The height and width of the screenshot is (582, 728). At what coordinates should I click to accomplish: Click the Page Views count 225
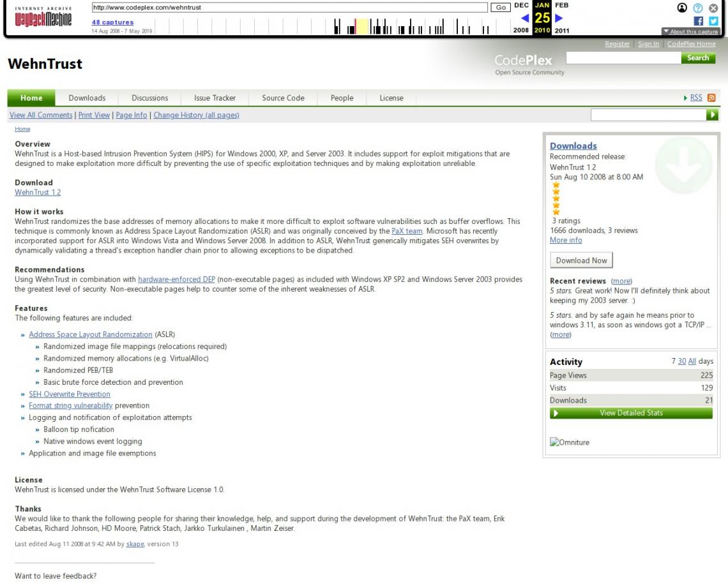[x=707, y=375]
